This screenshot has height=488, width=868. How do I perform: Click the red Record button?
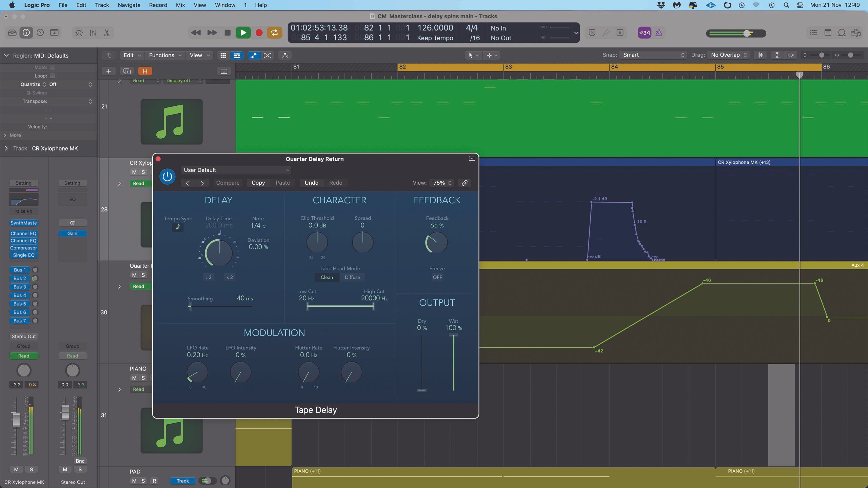click(x=259, y=33)
